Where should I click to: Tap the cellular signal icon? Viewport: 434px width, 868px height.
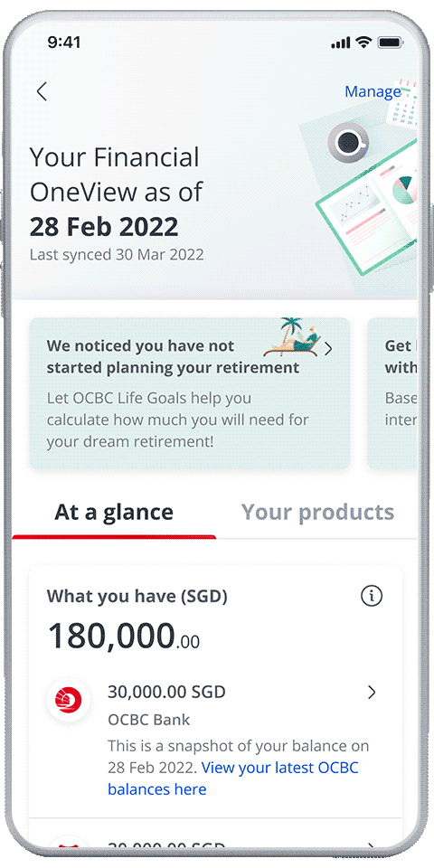[x=341, y=43]
